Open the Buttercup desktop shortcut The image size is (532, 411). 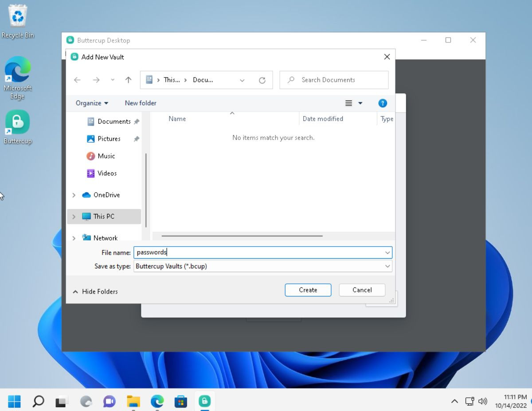[18, 127]
